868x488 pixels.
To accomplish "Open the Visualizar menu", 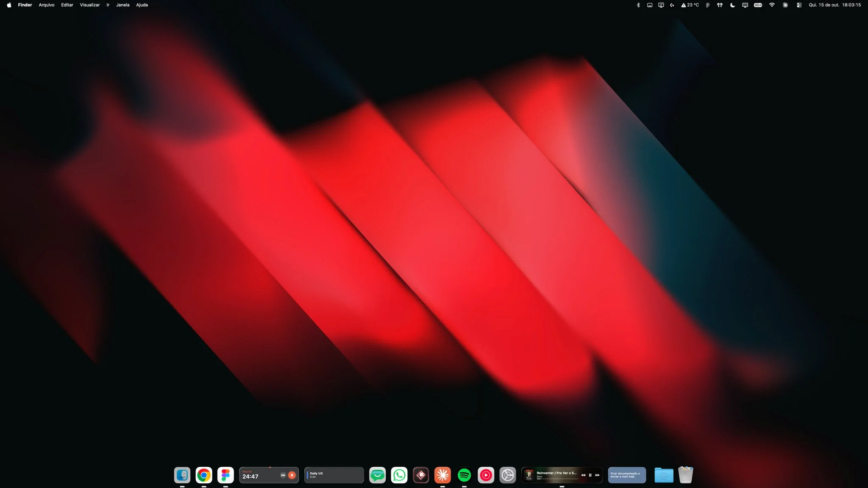I will [x=90, y=5].
